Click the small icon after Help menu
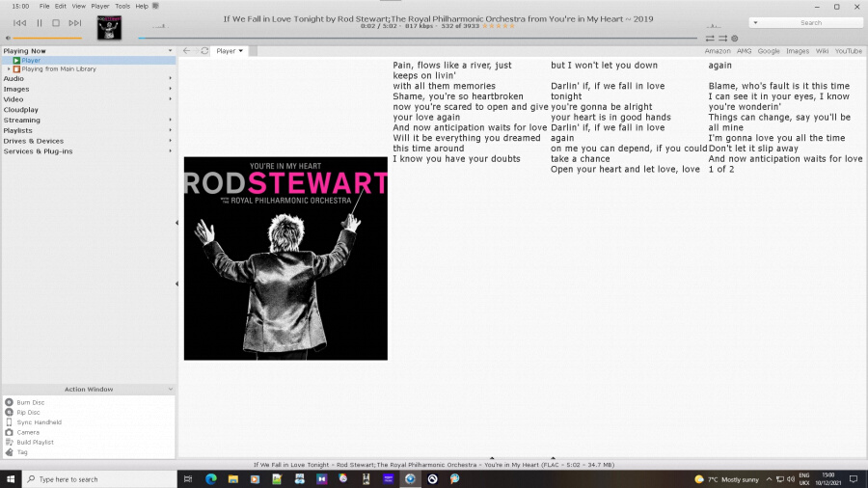The width and height of the screenshot is (868, 488). [x=155, y=6]
